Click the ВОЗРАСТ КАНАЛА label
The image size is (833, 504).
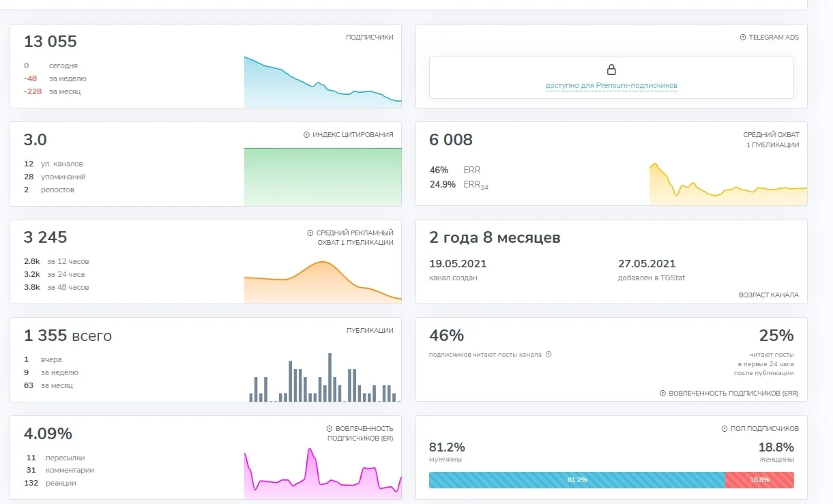769,295
